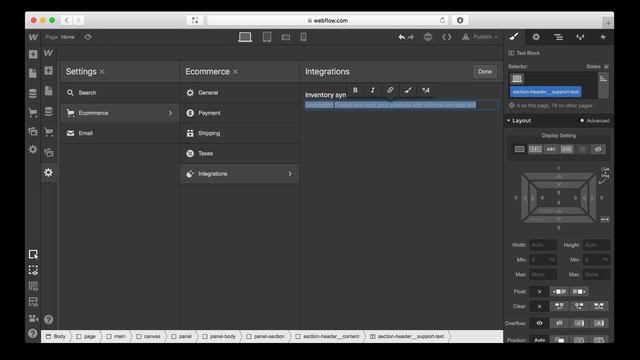Open Taxes under Ecommerce

[x=240, y=153]
